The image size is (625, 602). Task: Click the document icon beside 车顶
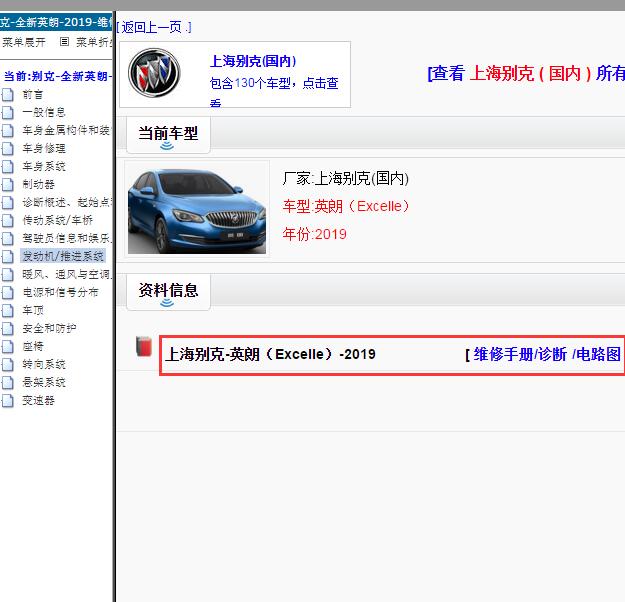[x=8, y=310]
